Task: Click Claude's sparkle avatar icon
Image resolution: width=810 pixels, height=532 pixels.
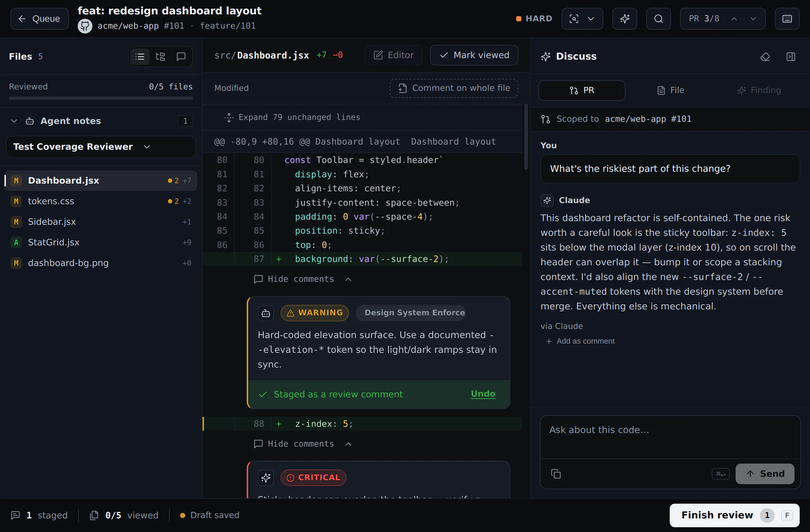Action: tap(547, 201)
